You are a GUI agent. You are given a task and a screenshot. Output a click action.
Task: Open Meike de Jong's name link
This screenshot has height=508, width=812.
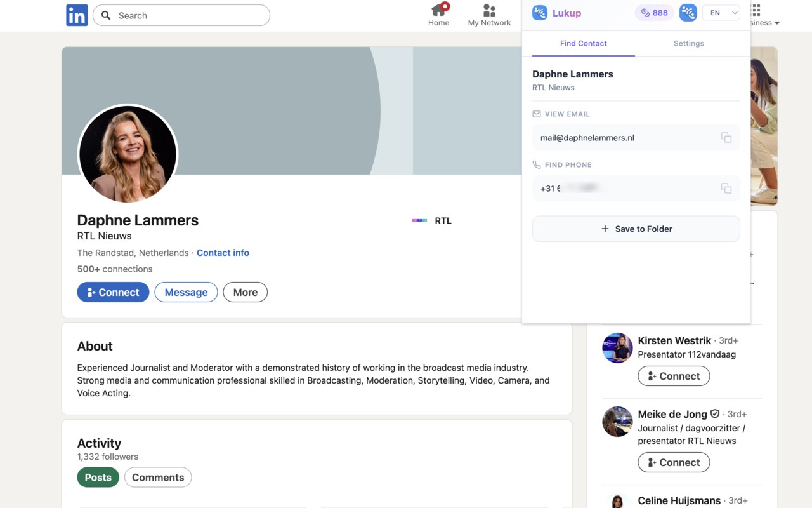[x=672, y=414]
